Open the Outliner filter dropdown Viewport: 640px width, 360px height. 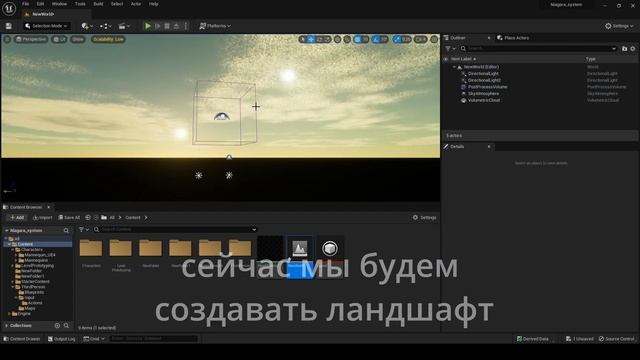(x=450, y=49)
